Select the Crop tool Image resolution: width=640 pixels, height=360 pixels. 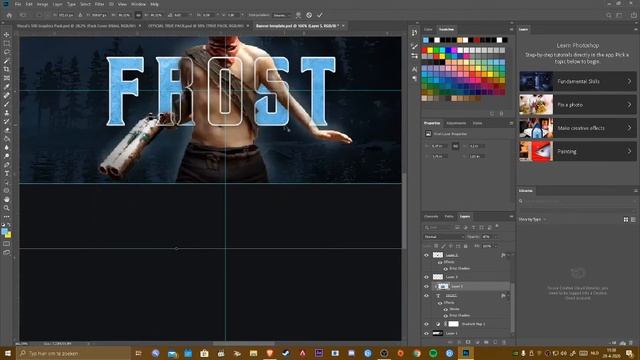pos(7,69)
